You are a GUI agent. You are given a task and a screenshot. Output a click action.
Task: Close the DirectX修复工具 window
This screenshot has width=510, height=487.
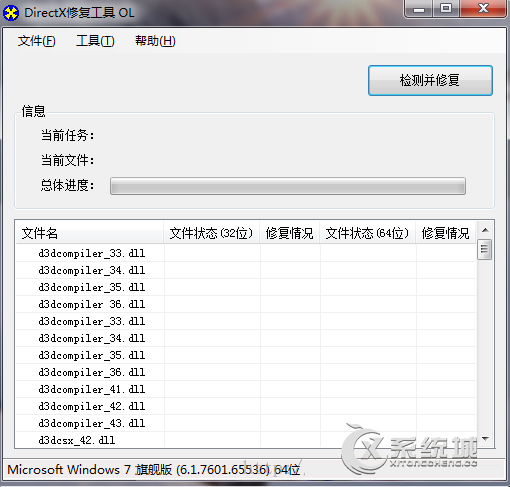483,9
